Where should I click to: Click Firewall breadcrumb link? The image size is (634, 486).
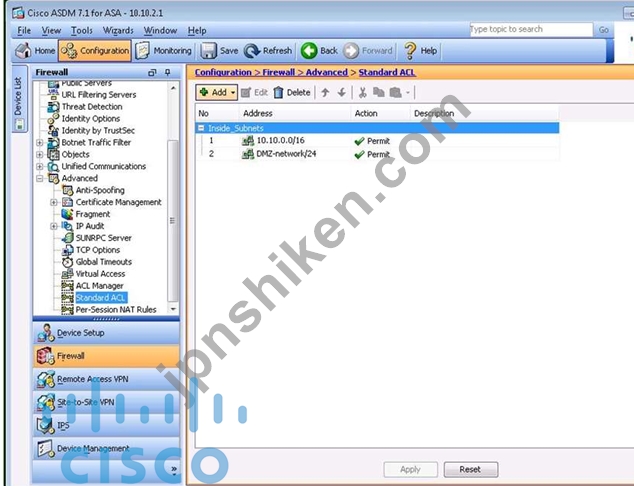279,72
